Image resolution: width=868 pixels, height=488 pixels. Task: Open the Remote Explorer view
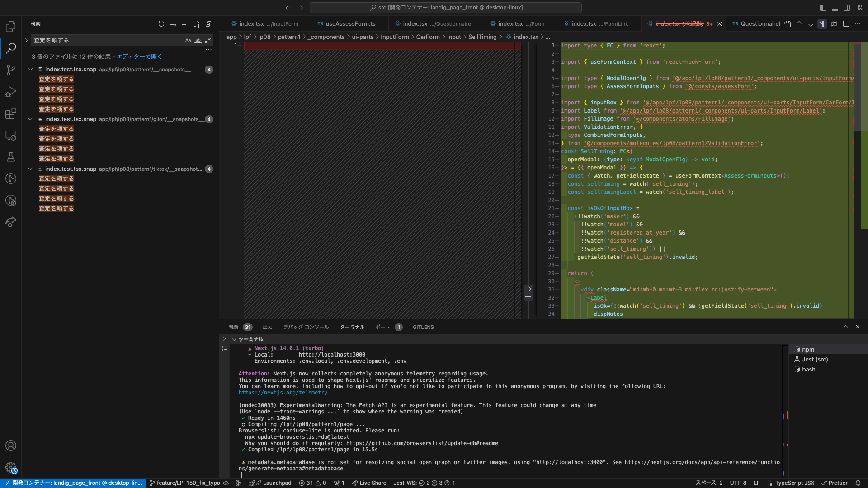pos(11,135)
